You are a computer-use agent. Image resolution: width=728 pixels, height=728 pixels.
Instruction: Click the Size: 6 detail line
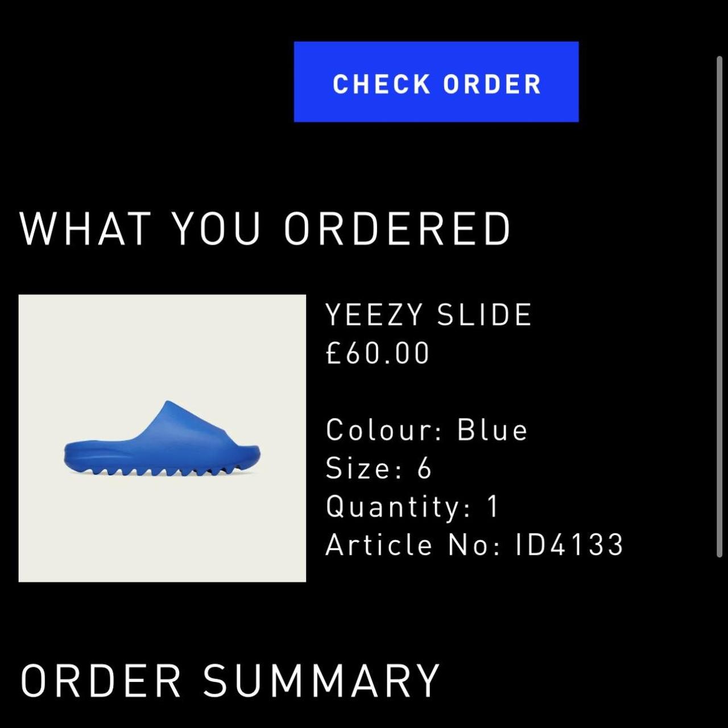click(x=379, y=468)
